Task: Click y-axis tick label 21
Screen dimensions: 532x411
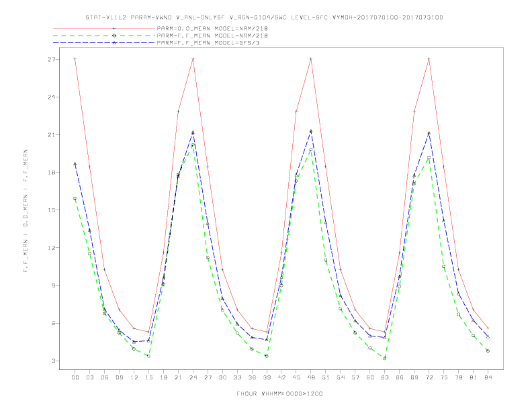Action: 52,134
